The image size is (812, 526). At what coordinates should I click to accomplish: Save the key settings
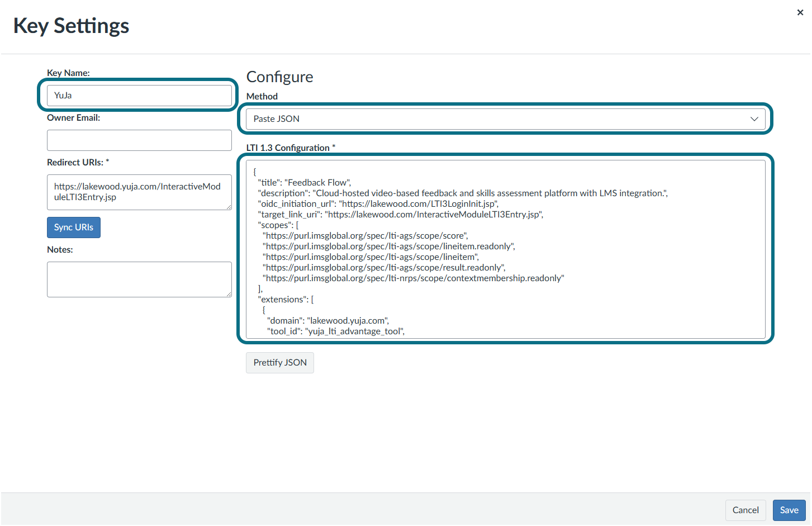tap(789, 510)
